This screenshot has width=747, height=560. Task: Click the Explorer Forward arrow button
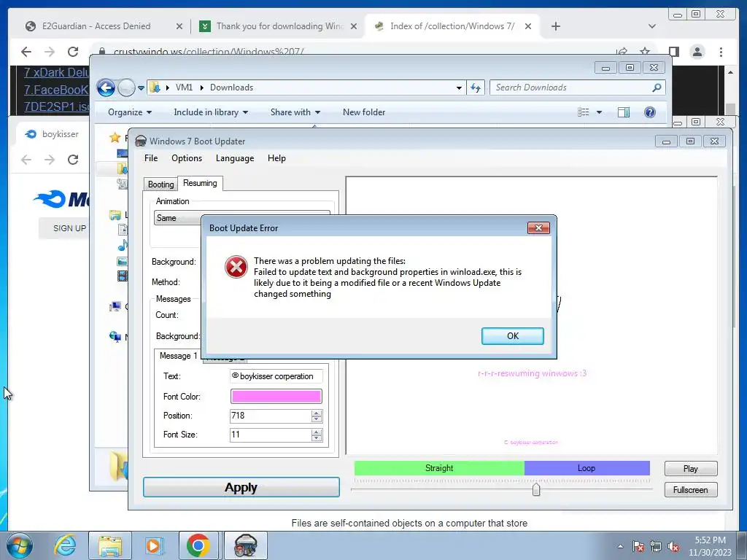point(126,87)
